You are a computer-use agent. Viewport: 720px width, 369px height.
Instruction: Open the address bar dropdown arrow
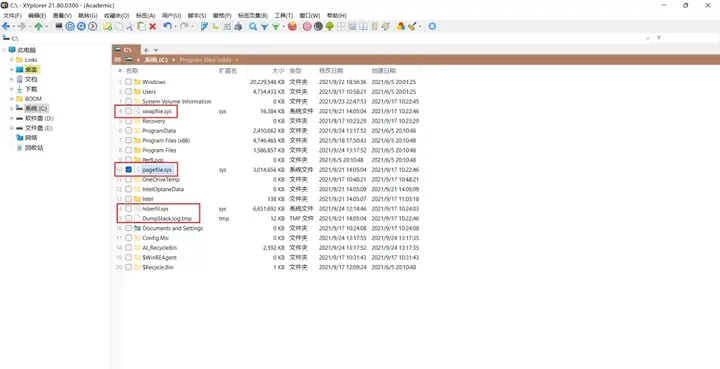(x=648, y=39)
